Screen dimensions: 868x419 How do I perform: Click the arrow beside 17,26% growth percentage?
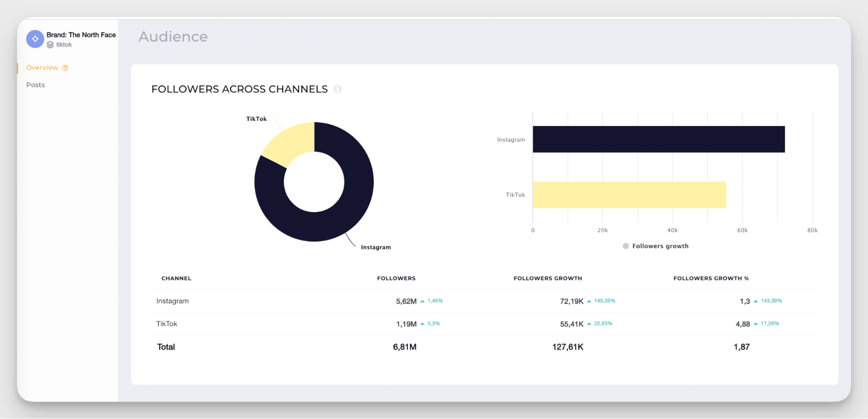point(756,323)
